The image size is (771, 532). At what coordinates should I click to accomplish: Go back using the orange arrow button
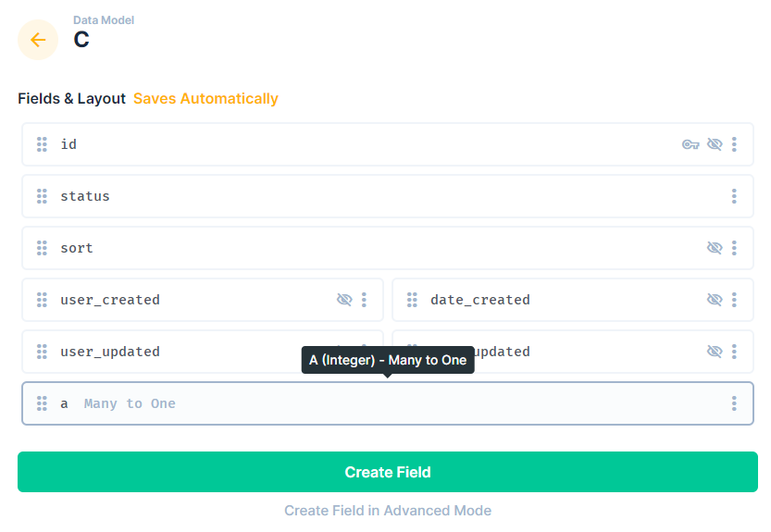[38, 40]
